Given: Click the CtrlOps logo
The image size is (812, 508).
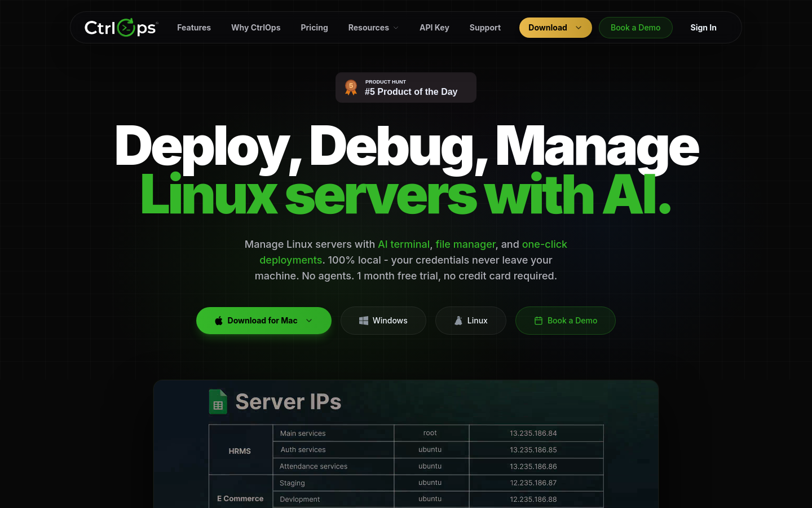Looking at the screenshot, I should point(121,28).
